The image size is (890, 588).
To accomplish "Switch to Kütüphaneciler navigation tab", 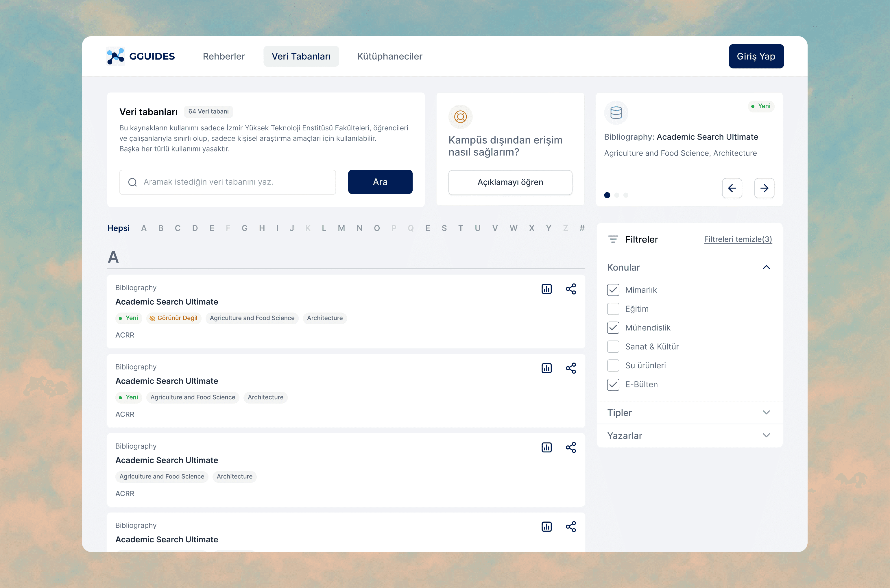I will coord(389,56).
